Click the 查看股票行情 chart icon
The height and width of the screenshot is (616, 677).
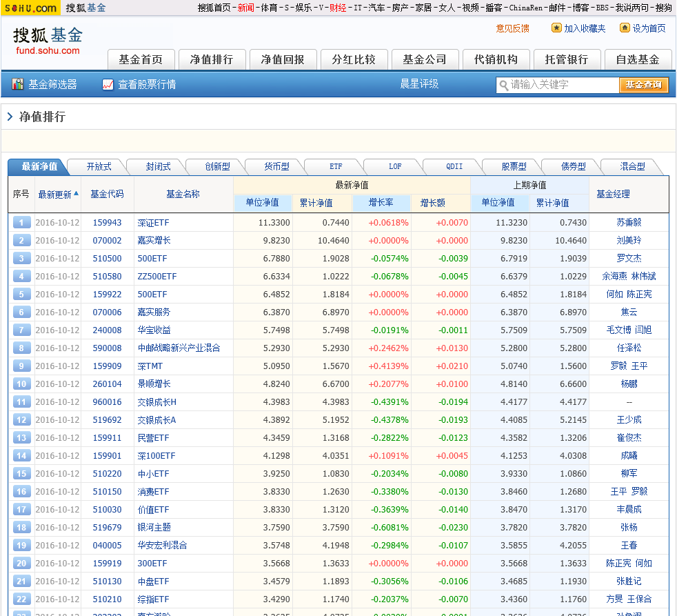pos(108,85)
